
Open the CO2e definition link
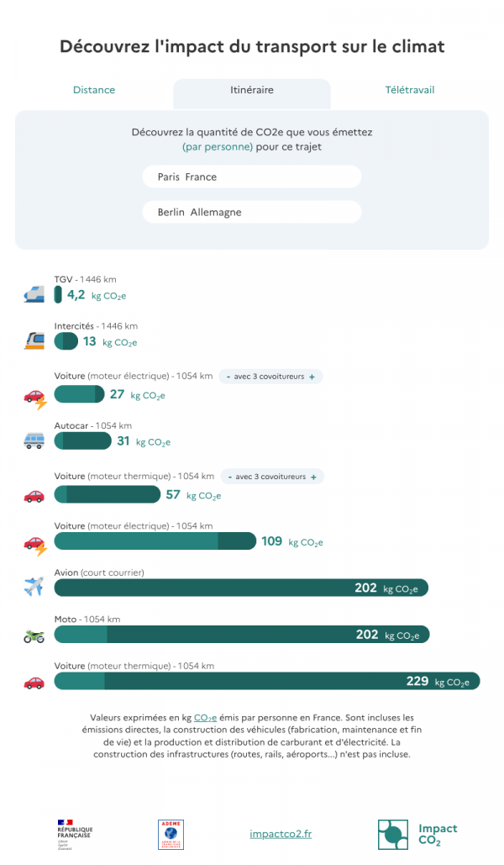(x=205, y=718)
